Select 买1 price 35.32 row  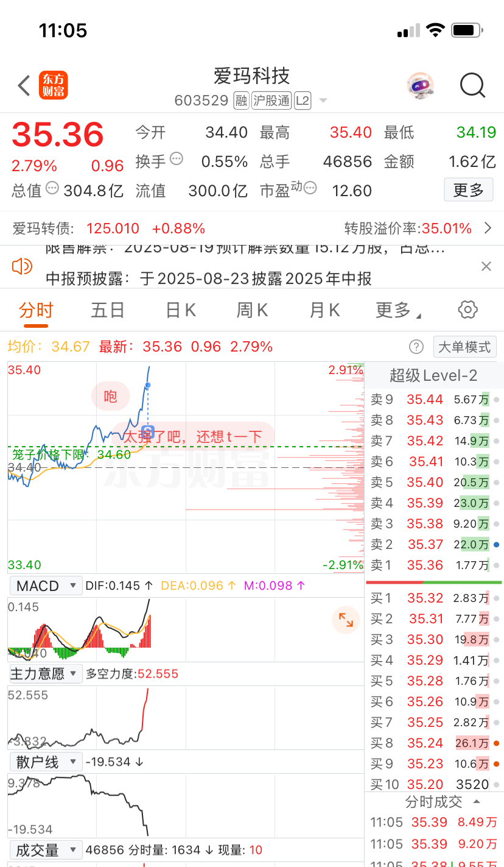(435, 598)
